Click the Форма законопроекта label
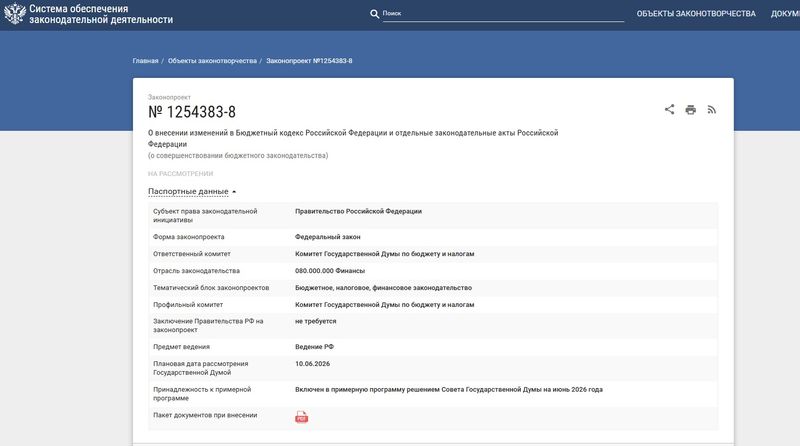The width and height of the screenshot is (800, 446). coord(189,237)
